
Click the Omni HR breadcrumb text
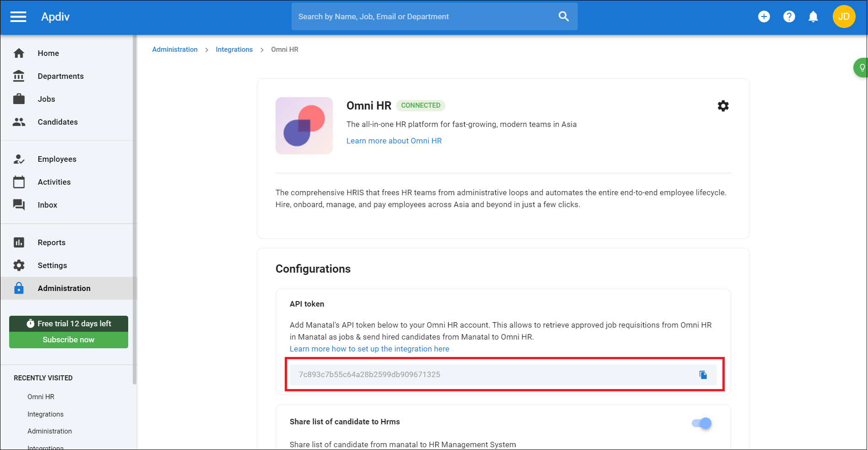click(285, 49)
